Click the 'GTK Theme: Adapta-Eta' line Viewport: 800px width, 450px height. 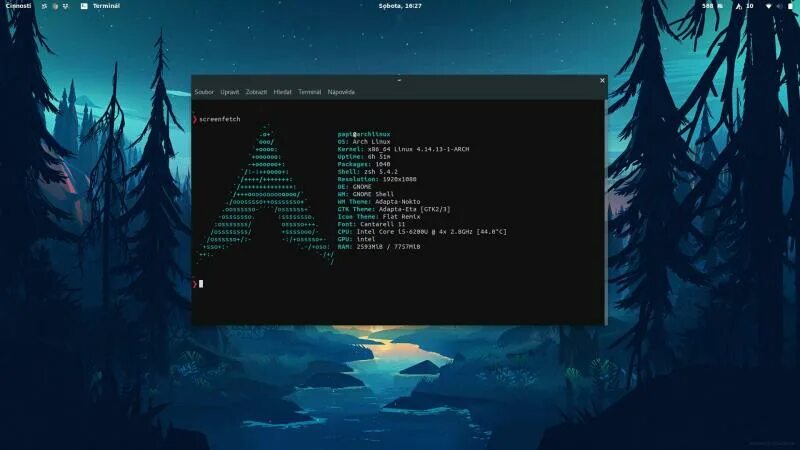coord(394,209)
